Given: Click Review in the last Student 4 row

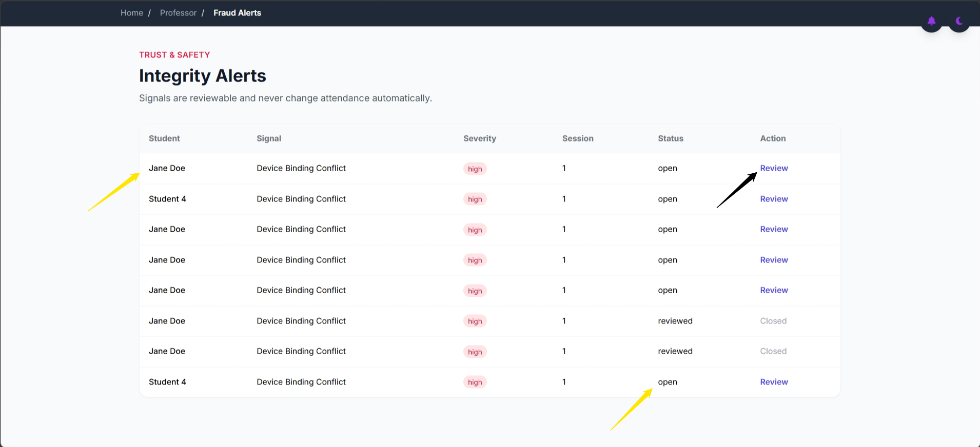Looking at the screenshot, I should point(774,382).
